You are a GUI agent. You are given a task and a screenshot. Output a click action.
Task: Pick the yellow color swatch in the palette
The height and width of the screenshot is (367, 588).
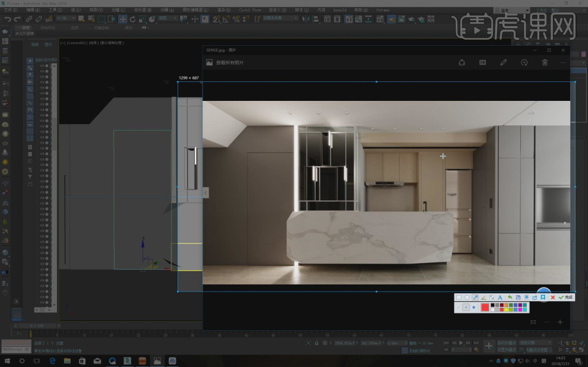506,309
